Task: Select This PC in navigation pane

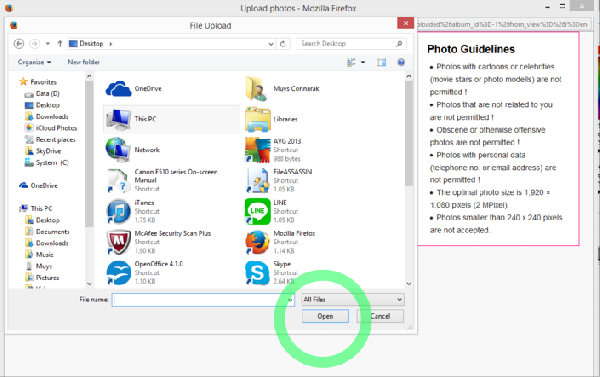Action: click(x=36, y=209)
